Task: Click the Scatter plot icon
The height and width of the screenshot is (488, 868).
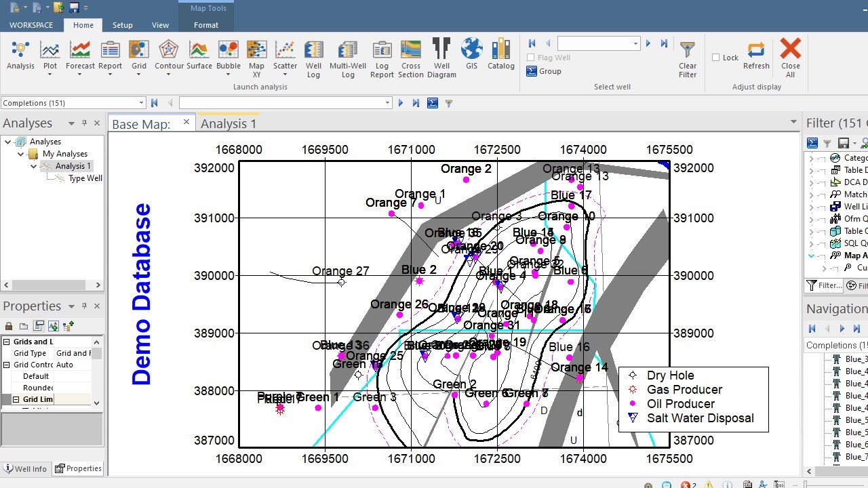Action: (x=285, y=54)
